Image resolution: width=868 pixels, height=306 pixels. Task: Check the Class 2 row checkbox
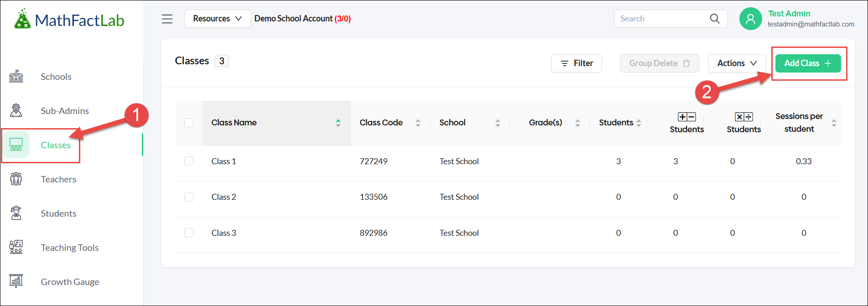click(x=189, y=197)
